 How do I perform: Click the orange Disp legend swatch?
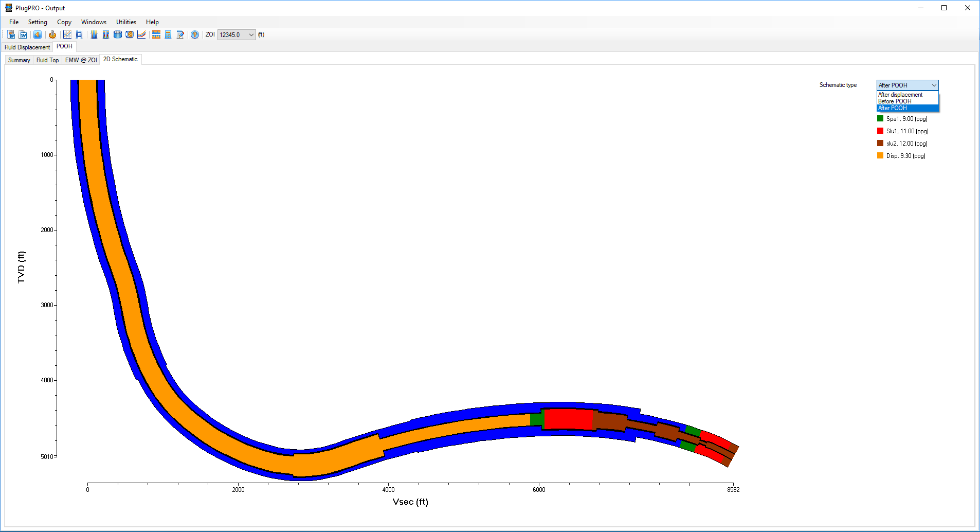coord(880,156)
